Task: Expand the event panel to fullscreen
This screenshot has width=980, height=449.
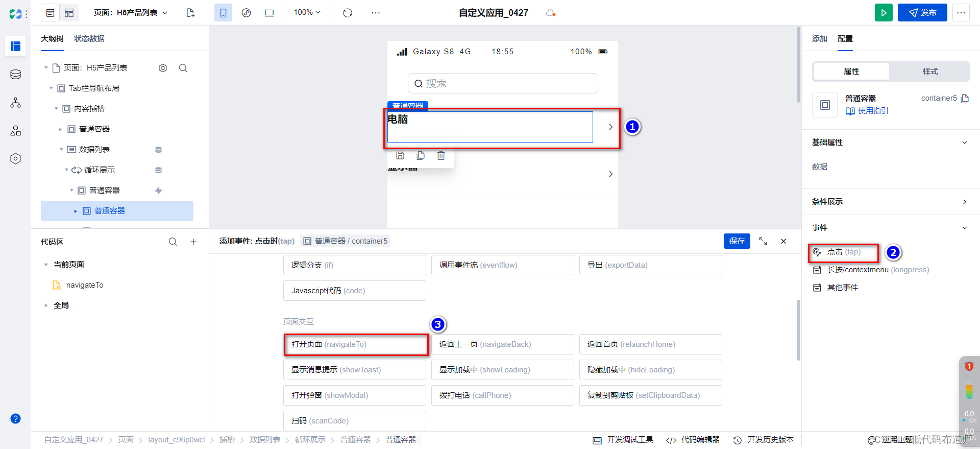Action: pyautogui.click(x=763, y=241)
